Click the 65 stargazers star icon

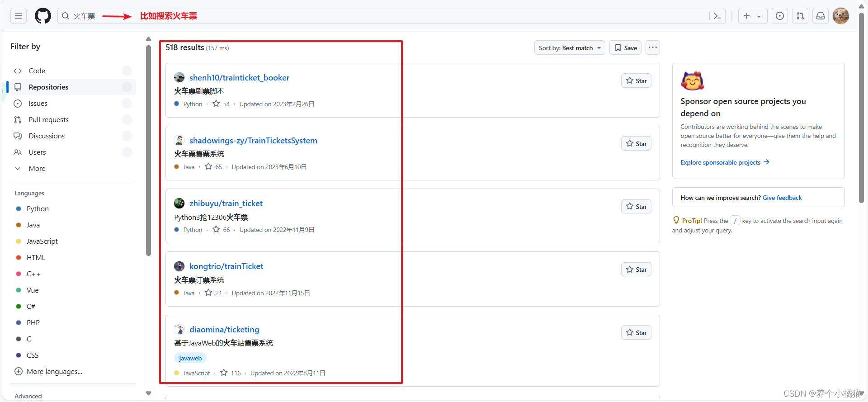(208, 166)
